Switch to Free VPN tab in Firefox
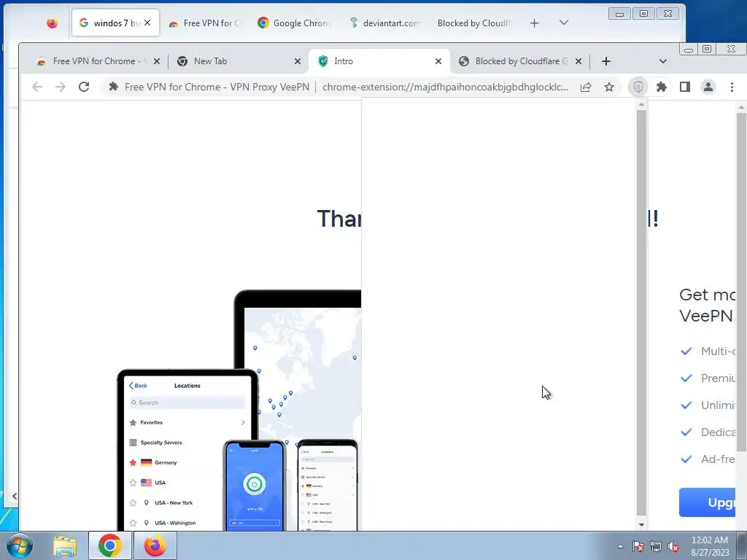The height and width of the screenshot is (560, 747). 205,23
